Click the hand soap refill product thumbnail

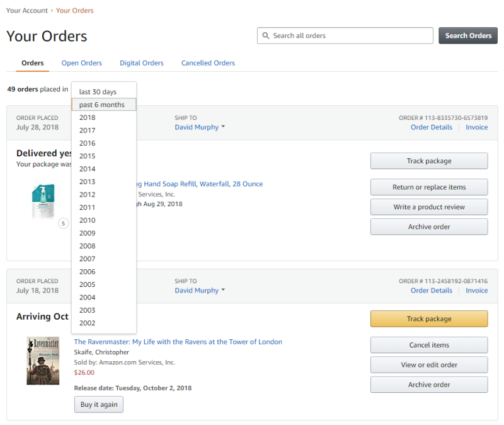[43, 201]
